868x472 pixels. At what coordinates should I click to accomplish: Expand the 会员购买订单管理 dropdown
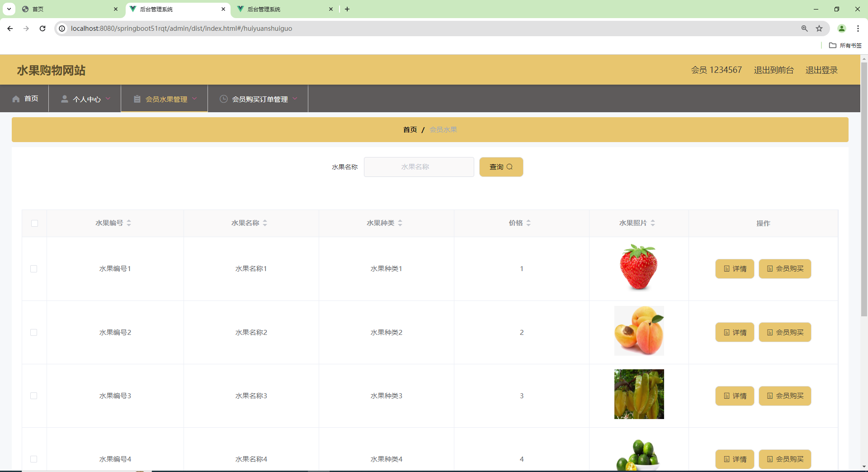tap(295, 99)
